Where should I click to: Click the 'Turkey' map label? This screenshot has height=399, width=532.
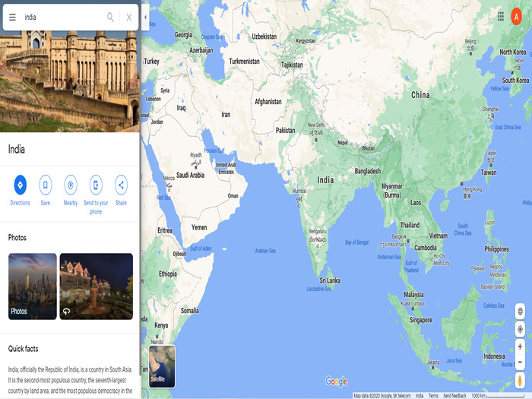point(151,61)
